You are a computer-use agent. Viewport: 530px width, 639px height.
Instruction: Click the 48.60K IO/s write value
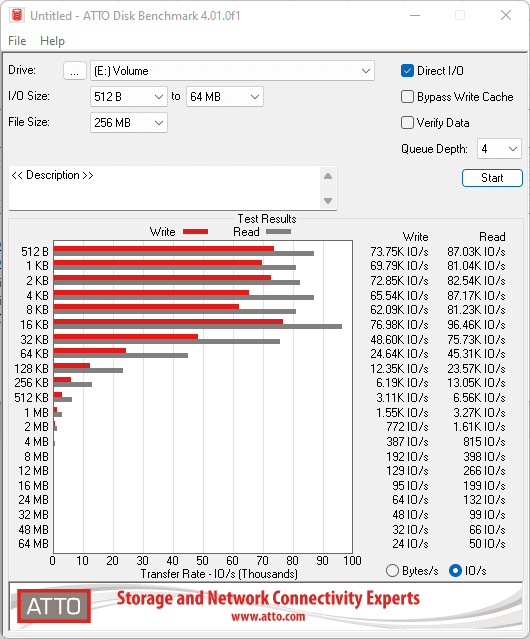pyautogui.click(x=399, y=339)
